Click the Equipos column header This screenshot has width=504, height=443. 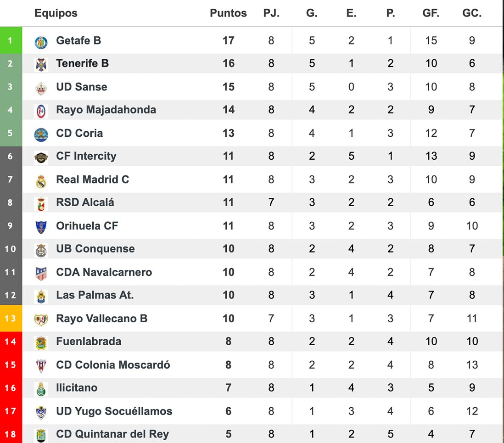[x=56, y=13]
